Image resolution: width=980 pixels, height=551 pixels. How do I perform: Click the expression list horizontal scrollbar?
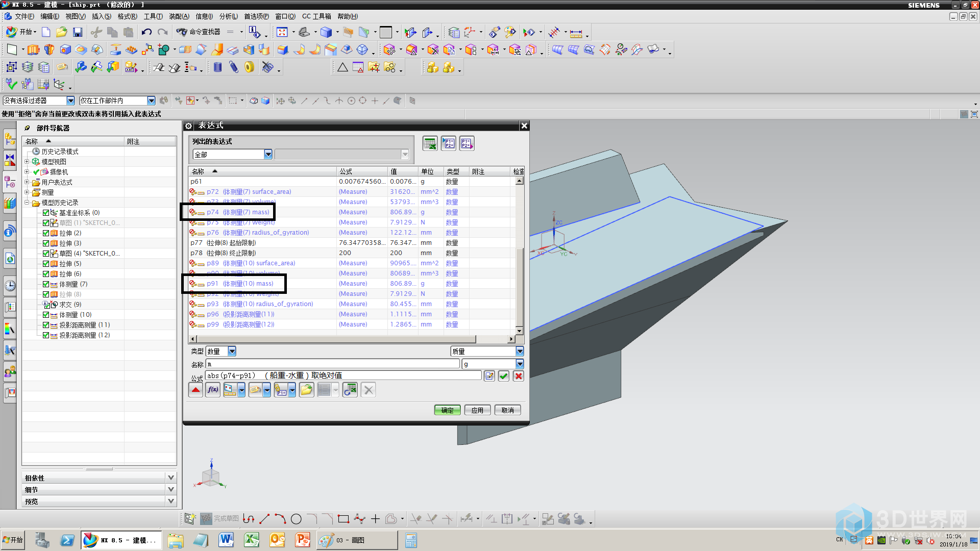coord(352,339)
